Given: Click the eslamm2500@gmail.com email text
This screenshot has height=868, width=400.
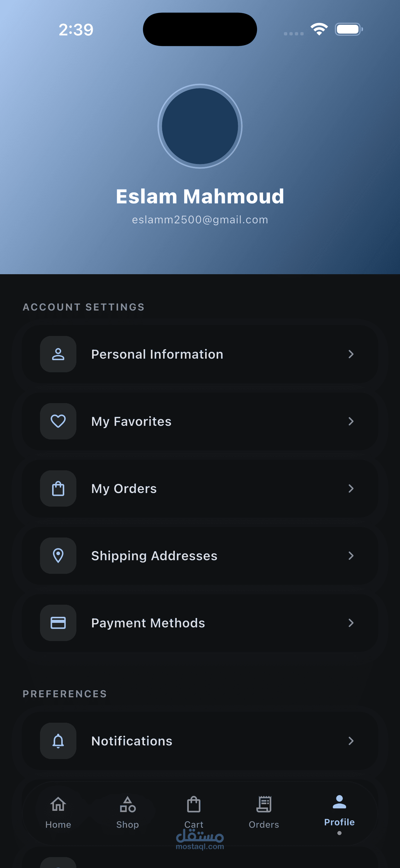Looking at the screenshot, I should click(200, 220).
